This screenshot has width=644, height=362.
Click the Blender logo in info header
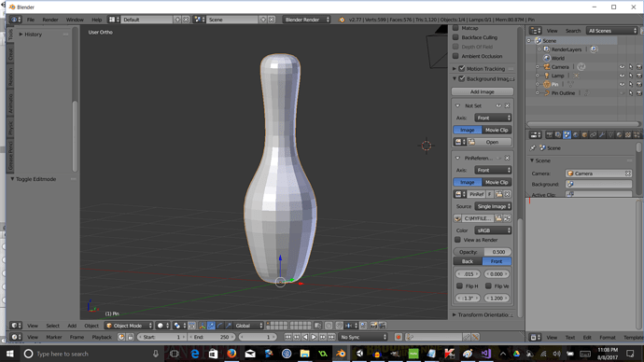click(x=342, y=20)
